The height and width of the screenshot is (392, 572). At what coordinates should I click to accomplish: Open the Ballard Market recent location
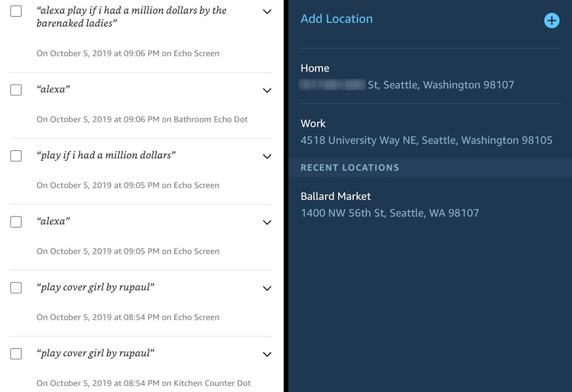coord(336,196)
